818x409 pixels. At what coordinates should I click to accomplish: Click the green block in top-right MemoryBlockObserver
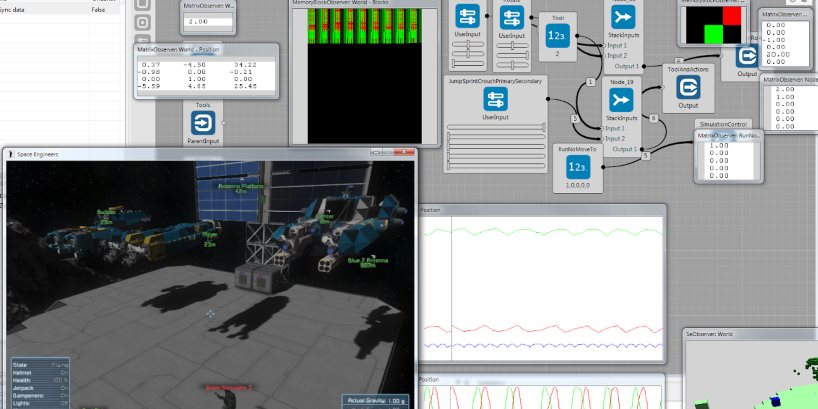714,34
